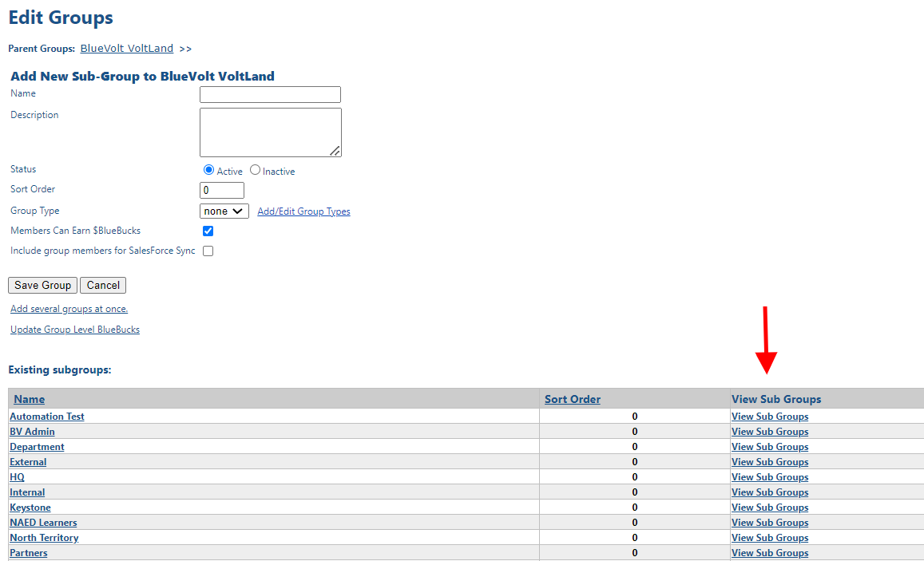Viewport: 924px width, 561px height.
Task: Click the Name input field
Action: pyautogui.click(x=270, y=94)
